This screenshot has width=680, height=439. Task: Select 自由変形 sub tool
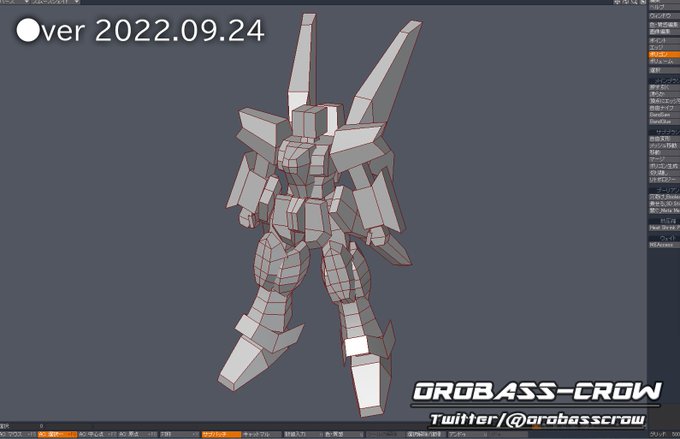pos(664,139)
